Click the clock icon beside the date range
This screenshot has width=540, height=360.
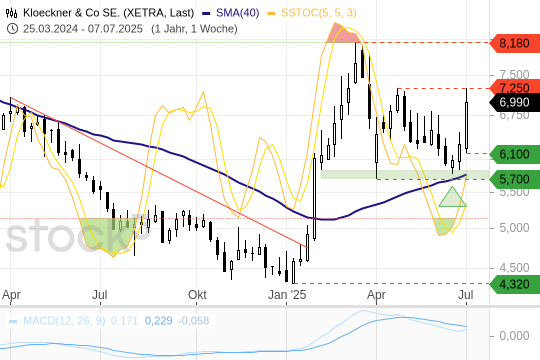tap(12, 29)
